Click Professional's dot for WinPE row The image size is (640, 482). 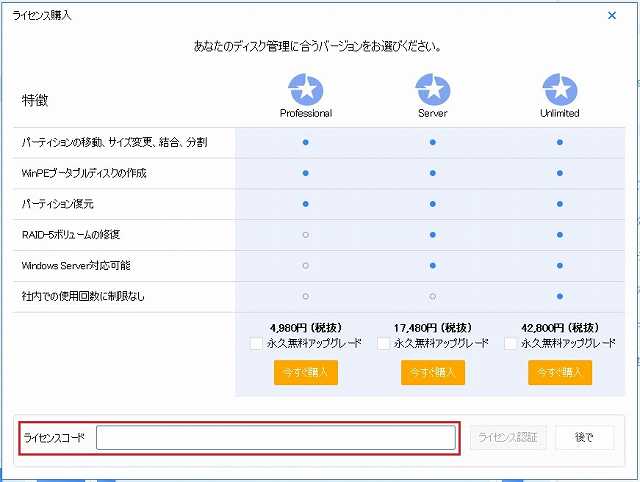tap(306, 173)
